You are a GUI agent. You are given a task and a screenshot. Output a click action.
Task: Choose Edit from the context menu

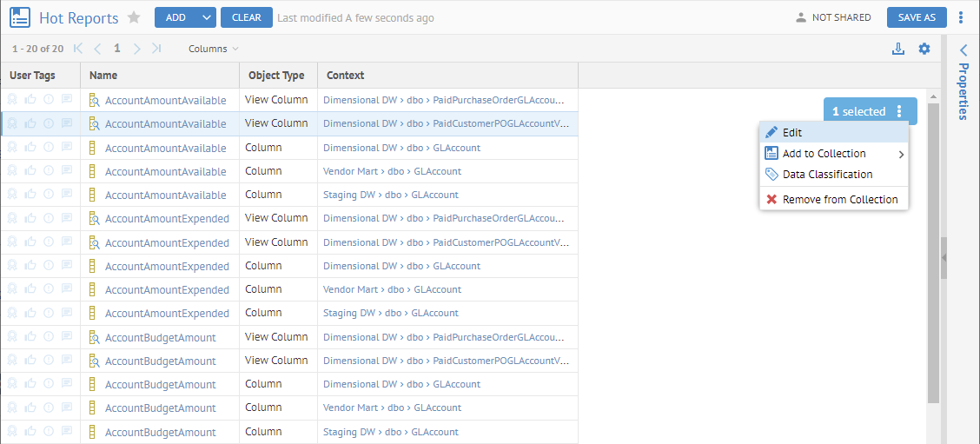coord(791,133)
